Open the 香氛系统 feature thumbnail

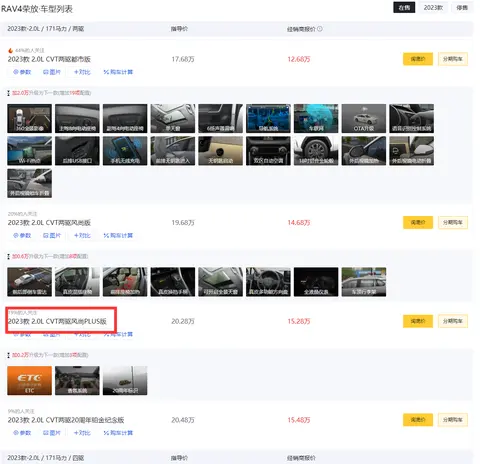click(x=77, y=380)
